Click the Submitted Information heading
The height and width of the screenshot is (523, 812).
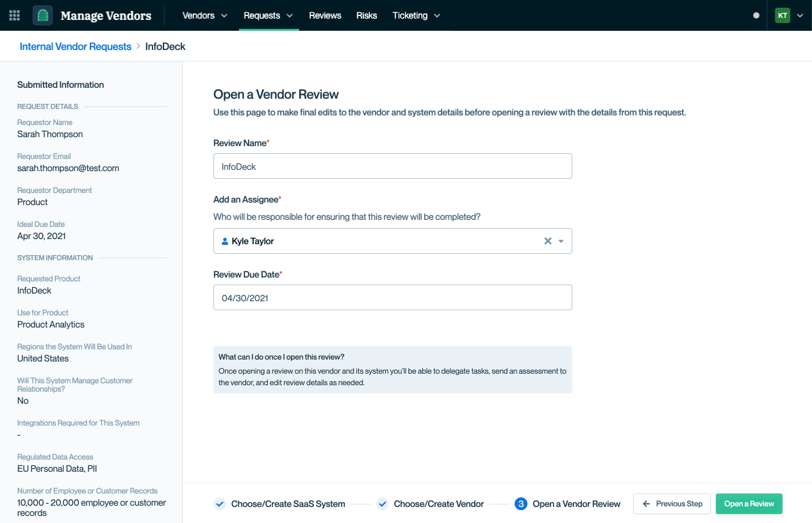(60, 85)
